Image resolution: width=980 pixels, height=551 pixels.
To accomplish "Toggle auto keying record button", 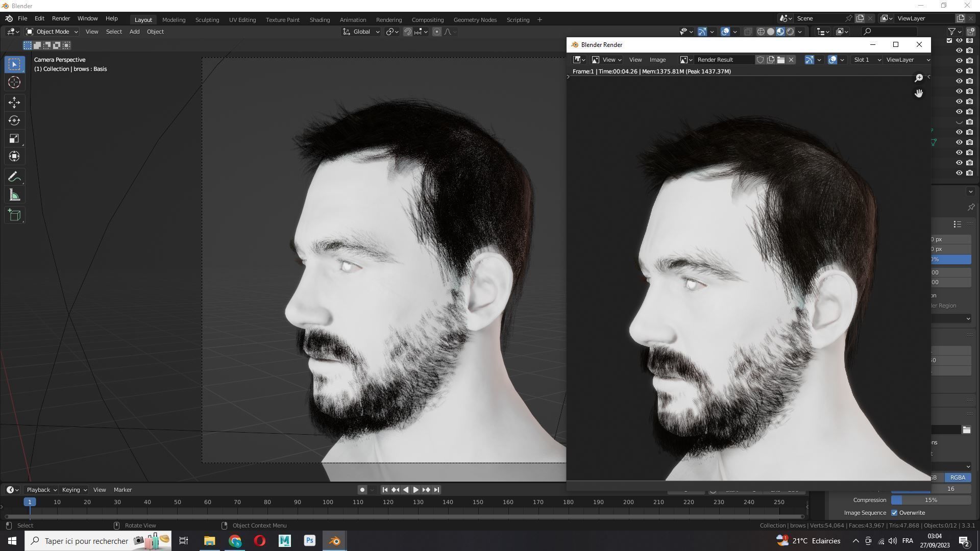I will 362,490.
